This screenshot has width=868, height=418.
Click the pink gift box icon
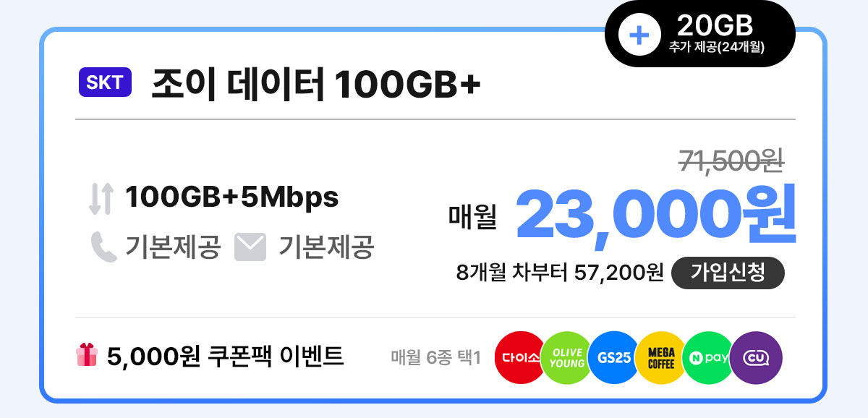[86, 355]
